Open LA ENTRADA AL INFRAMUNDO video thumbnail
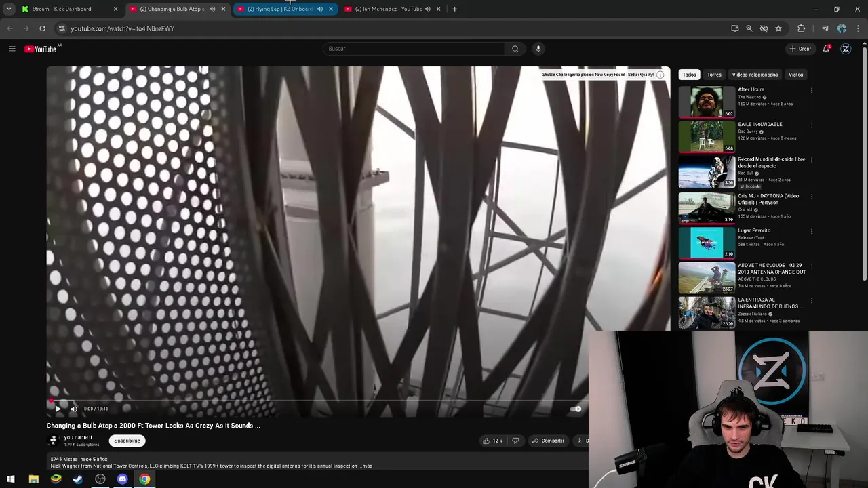 [707, 313]
